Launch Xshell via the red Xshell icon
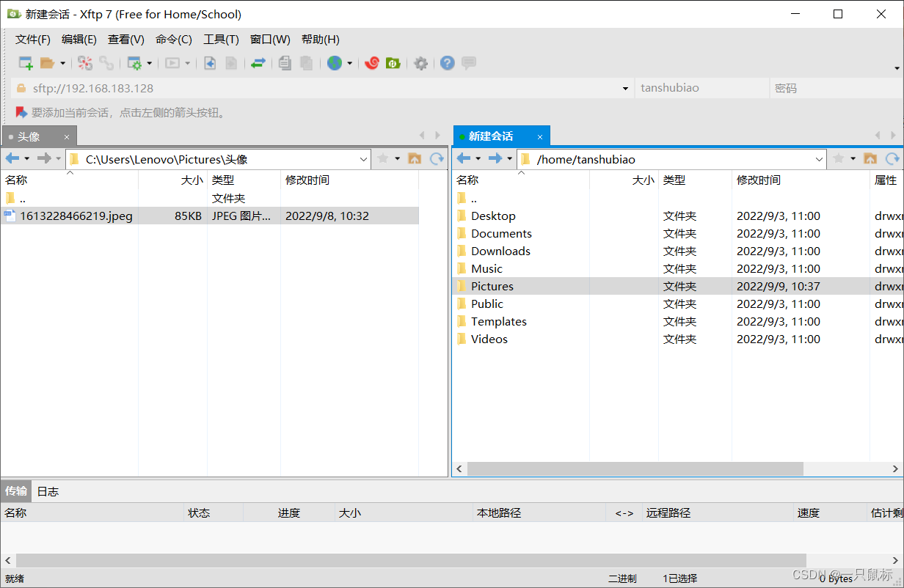This screenshot has width=904, height=588. 371,63
